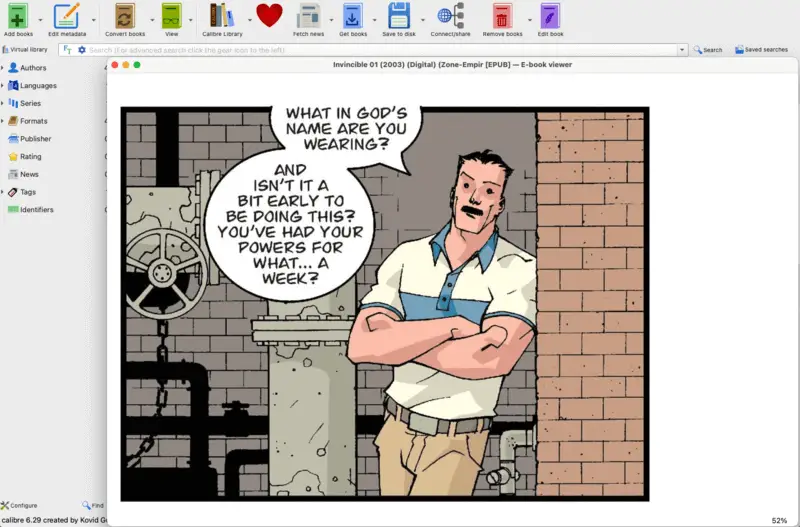
Task: Minimize the E-book viewer with yellow button
Action: click(126, 65)
